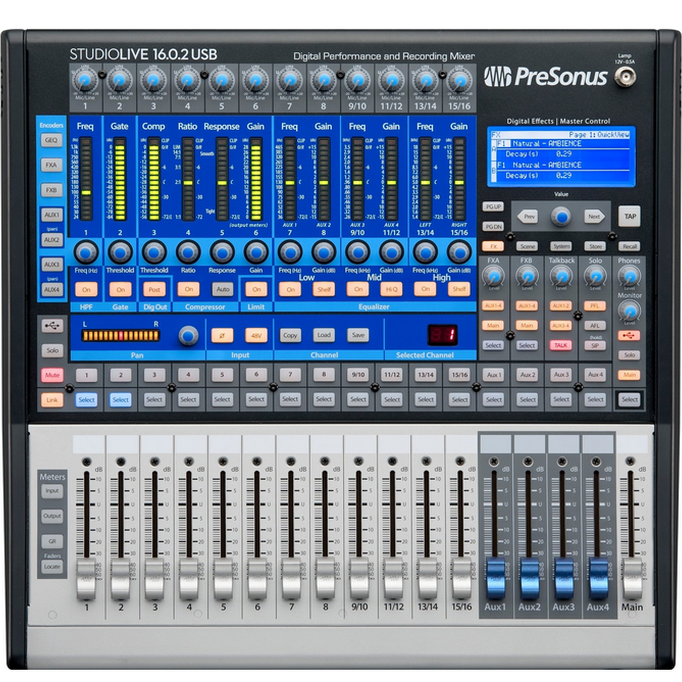Click the Pan knob
Image resolution: width=682 pixels, height=682 pixels.
188,335
